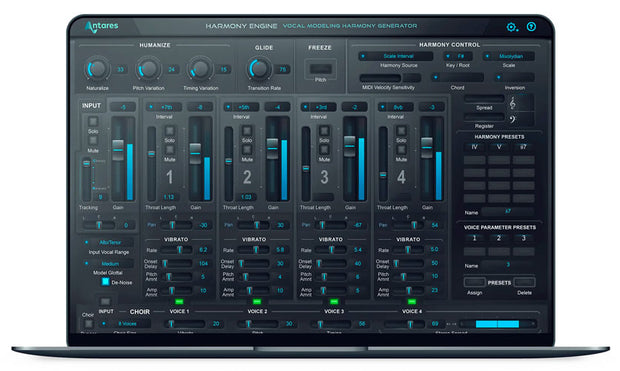Open the Choir Size dropdown (8 Voices)
The height and width of the screenshot is (371, 620).
[125, 324]
